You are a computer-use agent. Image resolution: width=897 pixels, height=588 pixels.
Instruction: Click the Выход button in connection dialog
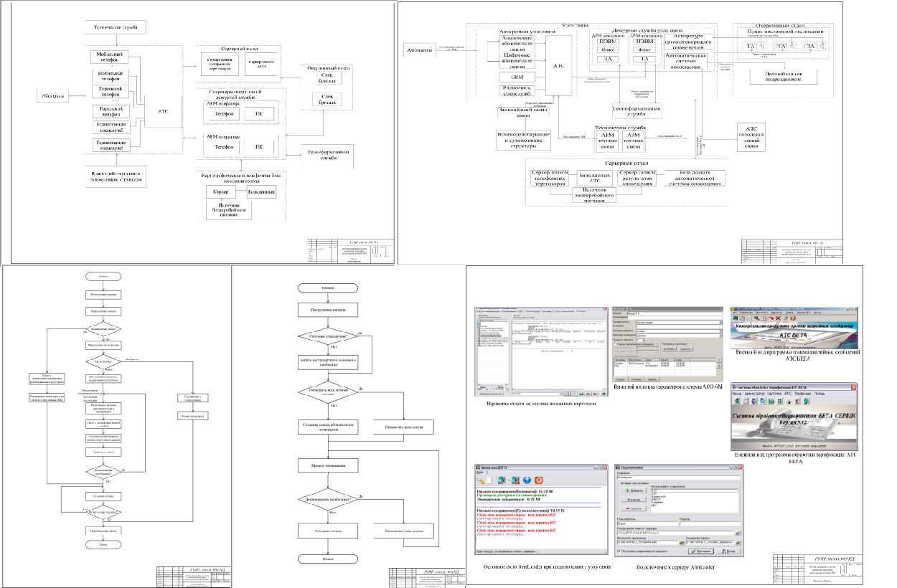(x=728, y=551)
